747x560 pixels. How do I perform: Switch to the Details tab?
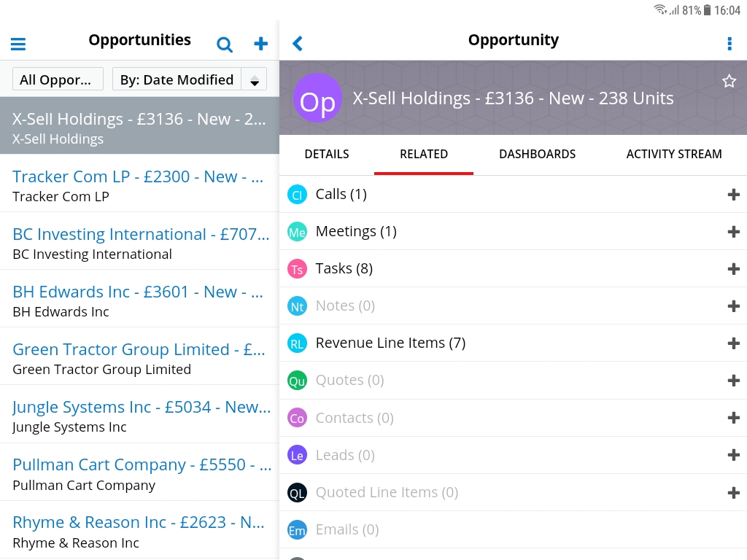pos(327,154)
